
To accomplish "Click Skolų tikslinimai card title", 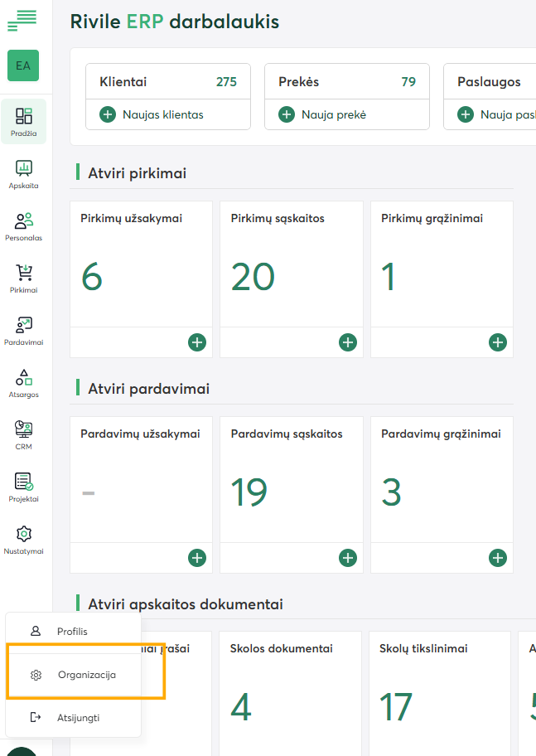I will point(423,648).
